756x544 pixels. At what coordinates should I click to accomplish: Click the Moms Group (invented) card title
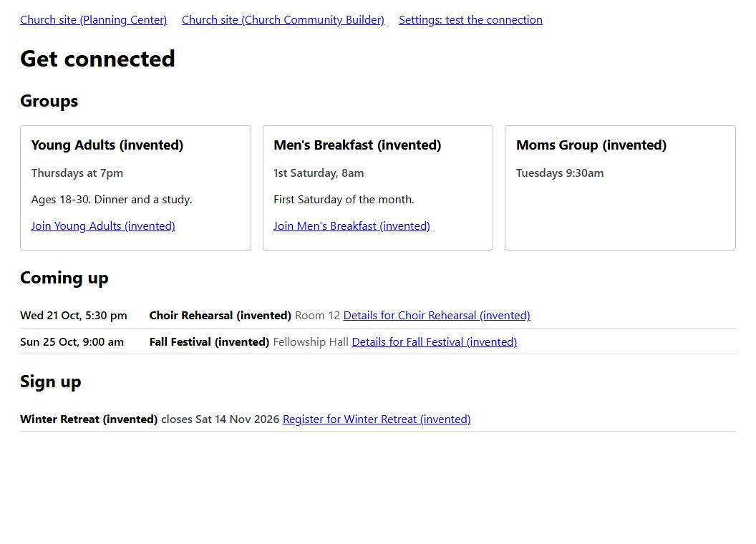(x=591, y=145)
